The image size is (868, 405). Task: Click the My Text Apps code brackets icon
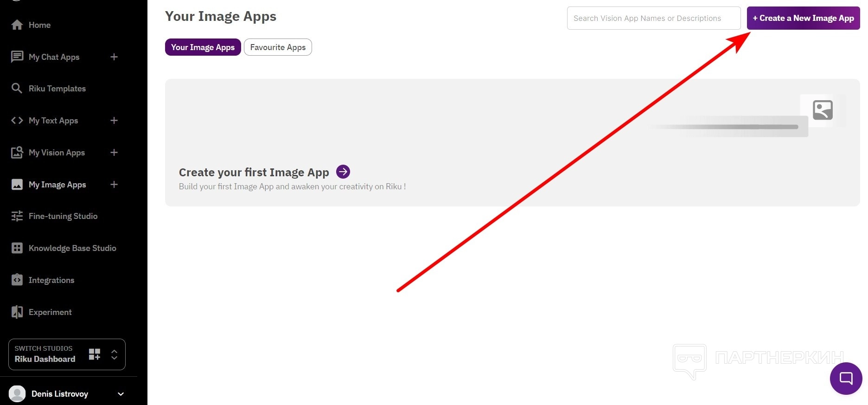(17, 121)
